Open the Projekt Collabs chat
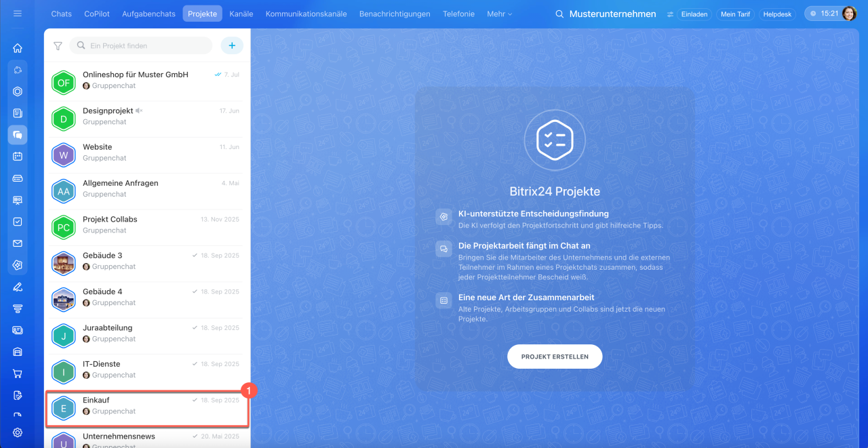868x448 pixels. pyautogui.click(x=148, y=227)
